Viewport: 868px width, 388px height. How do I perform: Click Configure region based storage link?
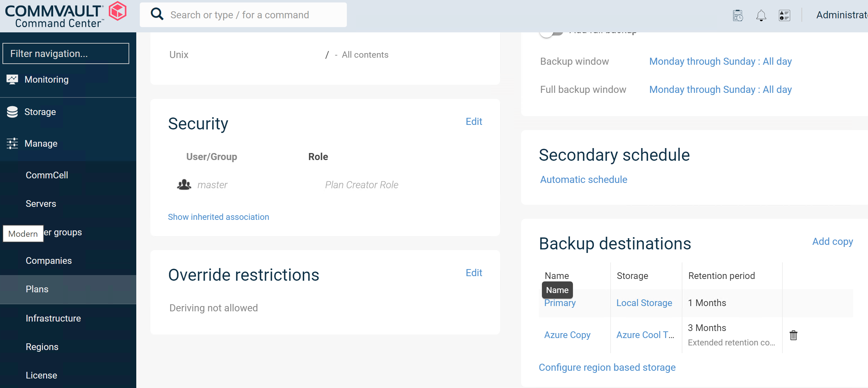pos(608,367)
